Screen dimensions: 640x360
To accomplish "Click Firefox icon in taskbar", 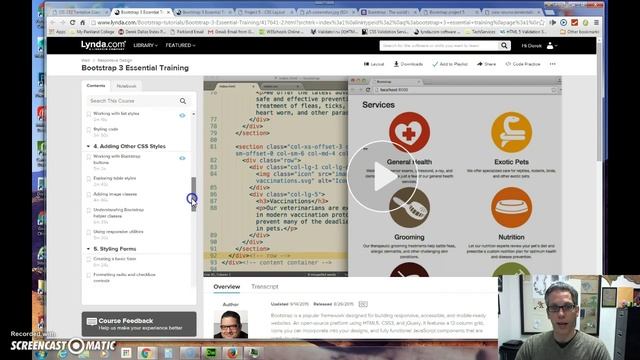I will coord(232,352).
